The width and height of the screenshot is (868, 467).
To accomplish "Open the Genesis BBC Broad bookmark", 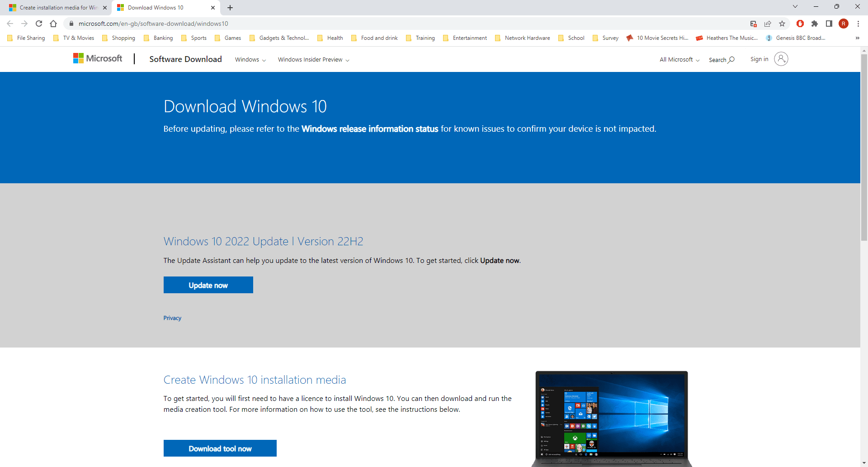I will pyautogui.click(x=796, y=38).
